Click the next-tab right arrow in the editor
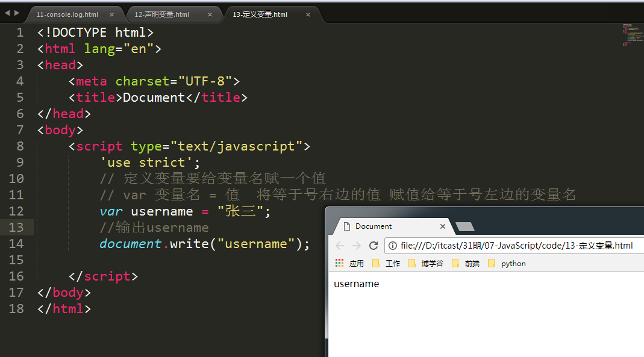The height and width of the screenshot is (357, 644). point(17,13)
